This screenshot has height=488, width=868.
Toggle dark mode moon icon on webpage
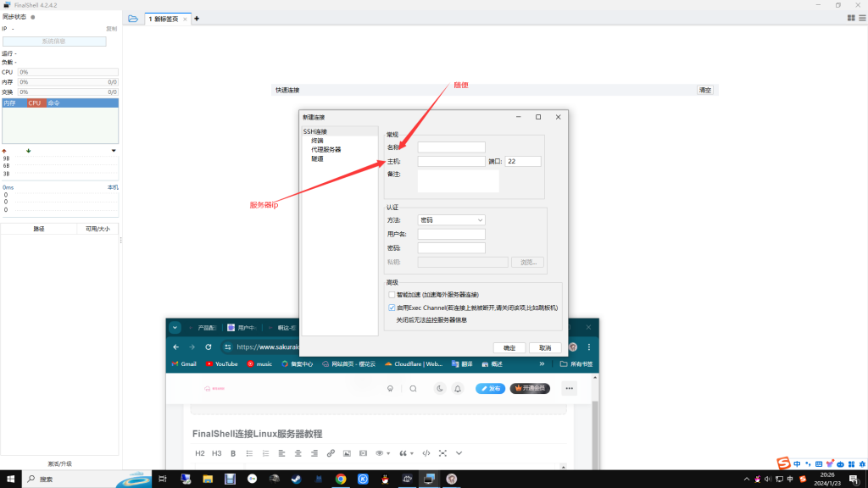pyautogui.click(x=440, y=389)
